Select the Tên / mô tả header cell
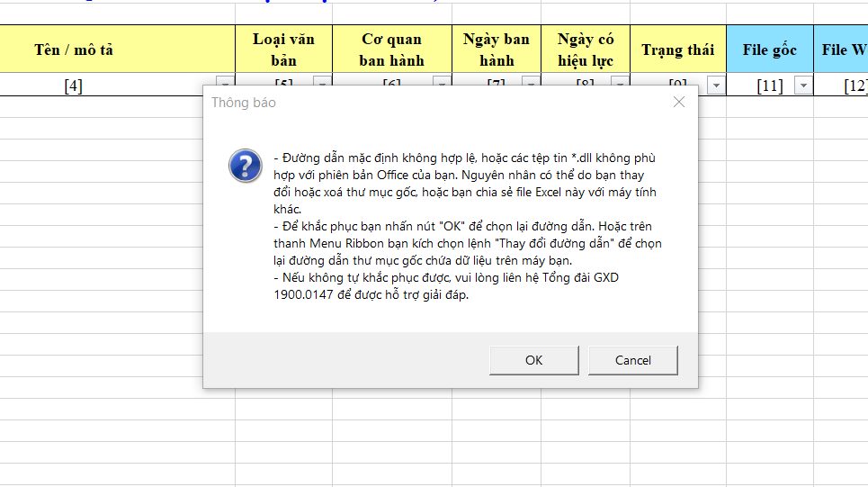868x487 pixels. 74,50
